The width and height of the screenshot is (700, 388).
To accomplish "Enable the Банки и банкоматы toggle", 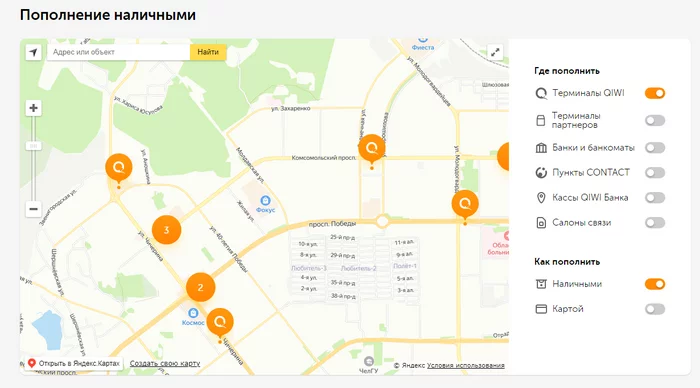I will (655, 148).
